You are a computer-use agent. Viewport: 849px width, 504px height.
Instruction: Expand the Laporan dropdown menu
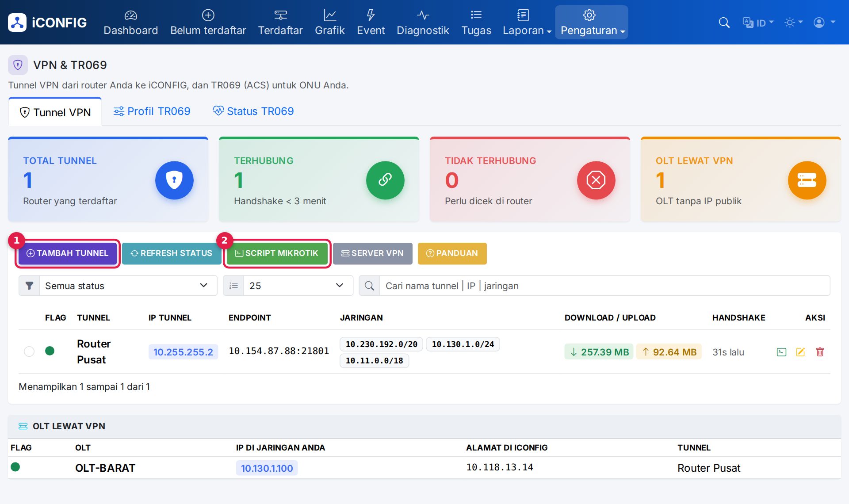click(x=527, y=23)
